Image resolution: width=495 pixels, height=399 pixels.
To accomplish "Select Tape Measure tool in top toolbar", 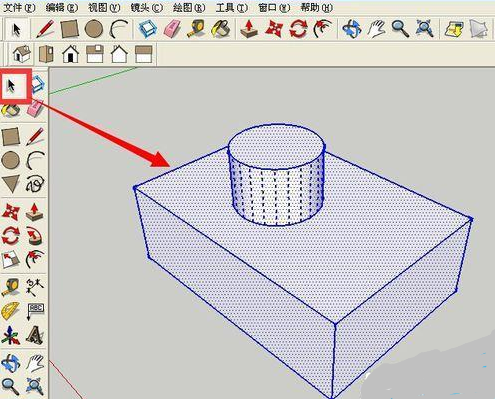I will pyautogui.click(x=196, y=29).
